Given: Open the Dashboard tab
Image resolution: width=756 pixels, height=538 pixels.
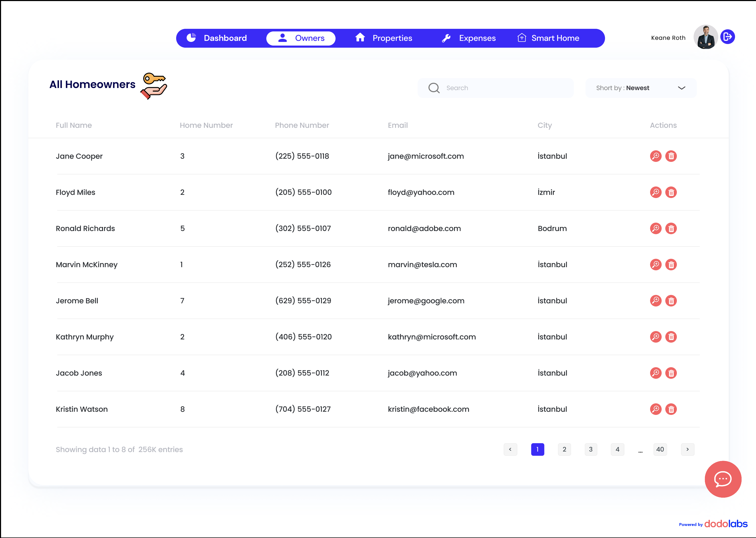Looking at the screenshot, I should (x=217, y=38).
